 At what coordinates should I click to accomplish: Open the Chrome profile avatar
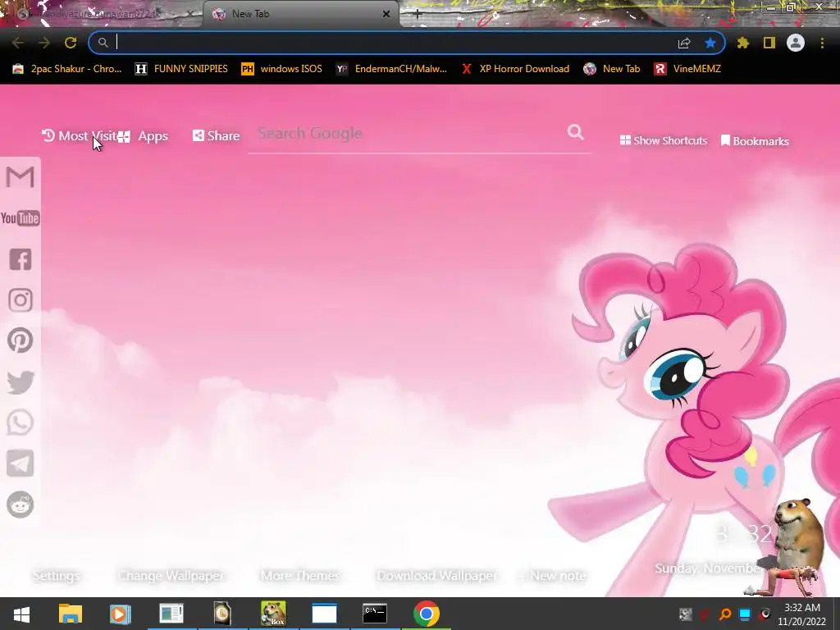(796, 43)
